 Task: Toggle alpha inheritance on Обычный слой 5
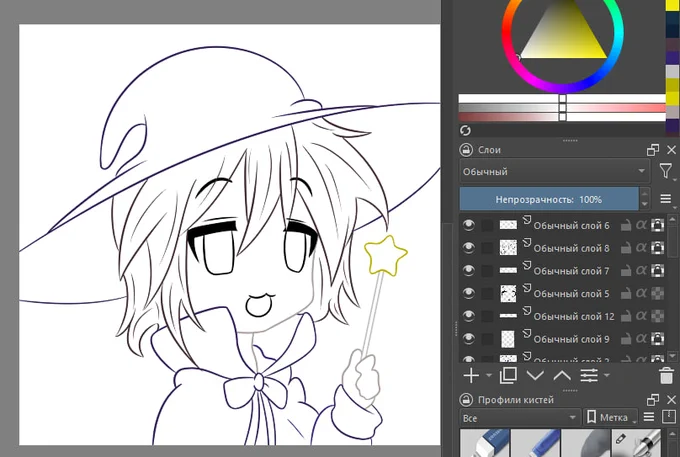641,293
